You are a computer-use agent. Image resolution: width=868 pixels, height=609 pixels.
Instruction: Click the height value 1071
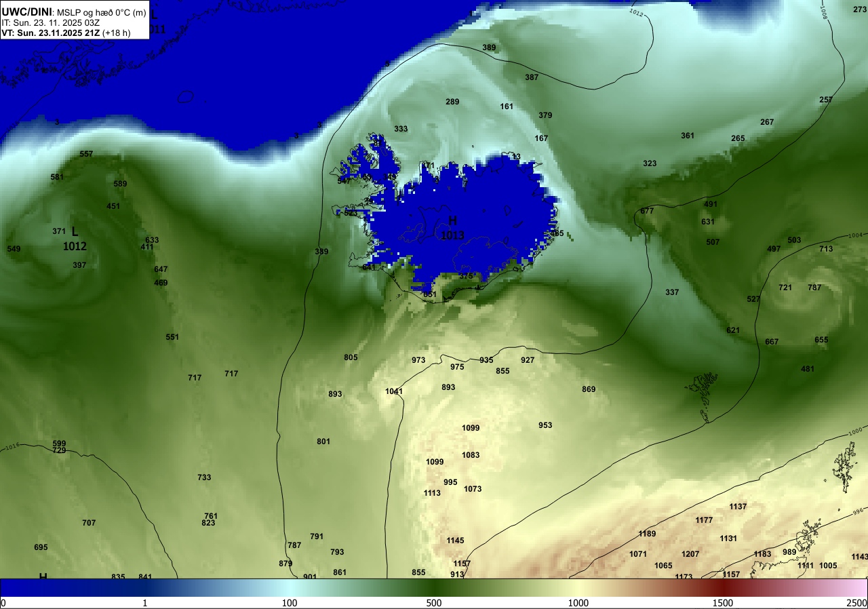[x=638, y=554]
